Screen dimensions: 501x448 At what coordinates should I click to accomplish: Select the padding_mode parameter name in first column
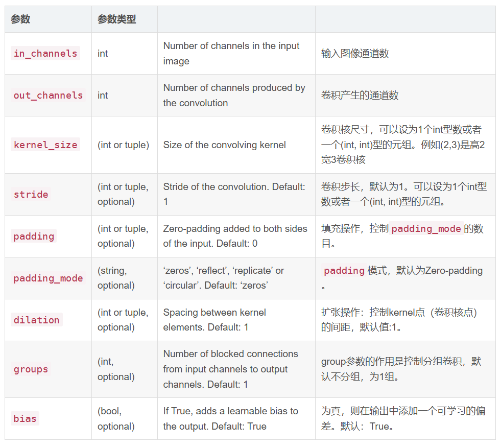(x=48, y=278)
